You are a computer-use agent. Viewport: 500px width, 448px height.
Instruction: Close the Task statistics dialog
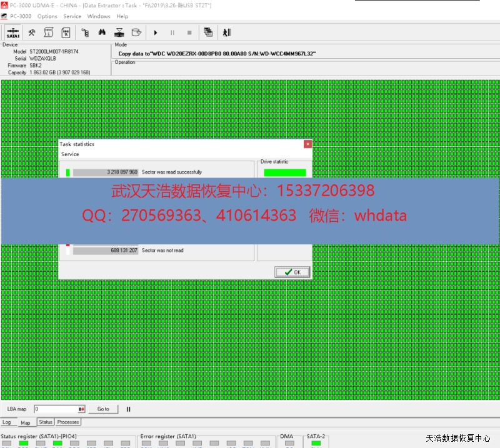pyautogui.click(x=307, y=144)
